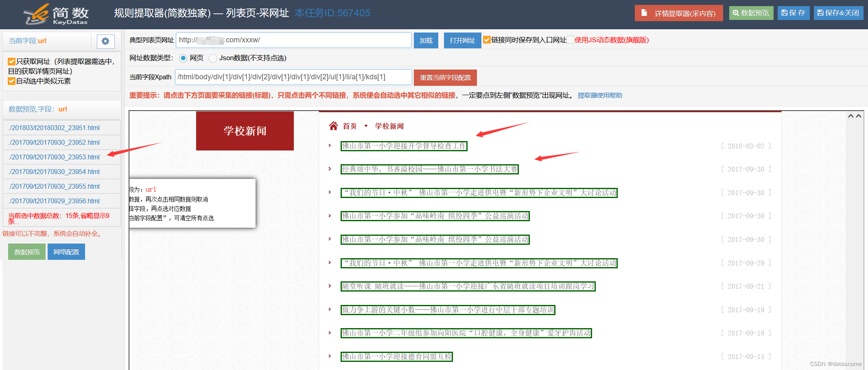Click link 做力争上游的关键小数
This screenshot has width=868, height=370.
point(448,310)
